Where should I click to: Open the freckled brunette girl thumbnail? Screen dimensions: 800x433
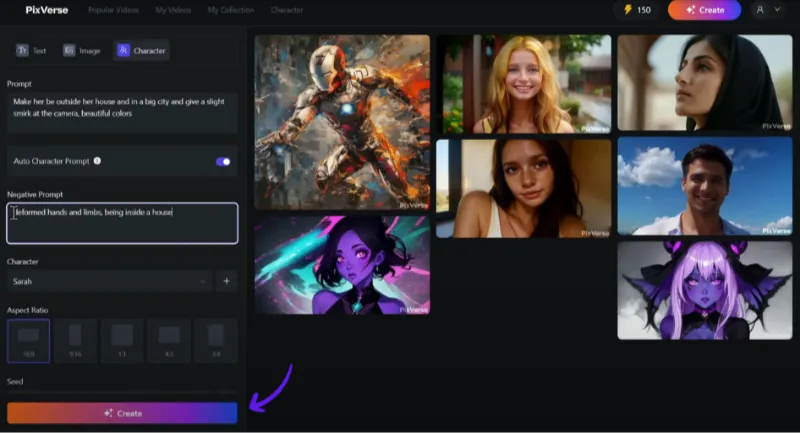tap(523, 189)
